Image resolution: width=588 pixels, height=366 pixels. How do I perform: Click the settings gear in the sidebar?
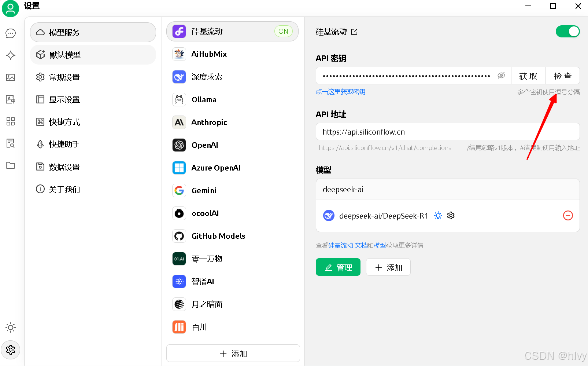pos(11,350)
